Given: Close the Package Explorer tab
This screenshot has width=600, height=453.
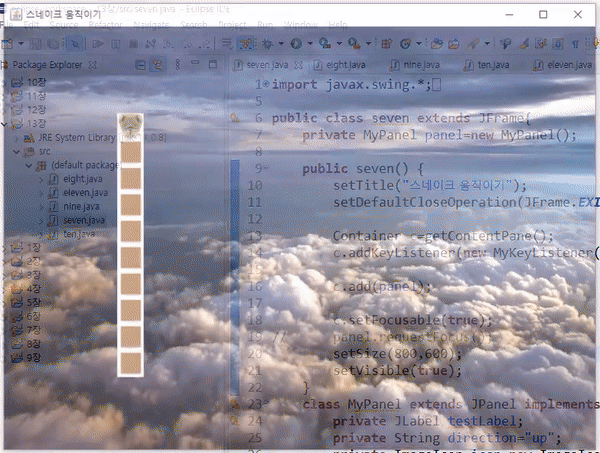Looking at the screenshot, I should click(x=92, y=65).
